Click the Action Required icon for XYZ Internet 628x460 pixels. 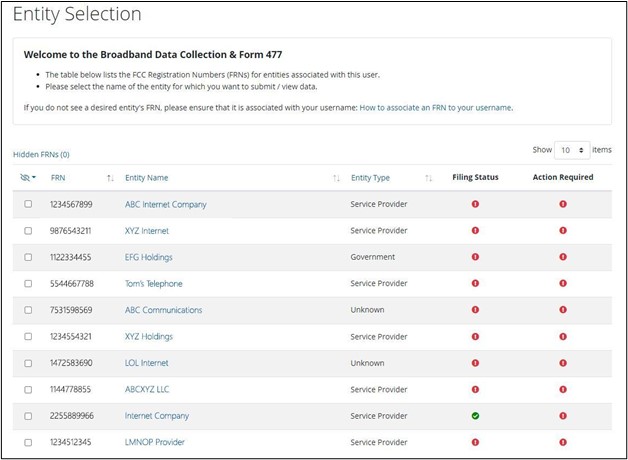[x=563, y=231]
